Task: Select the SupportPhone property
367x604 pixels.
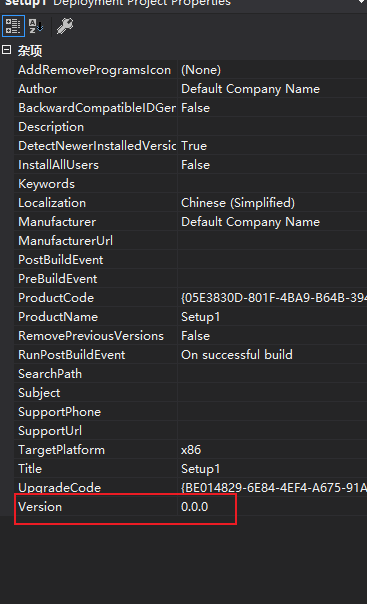Action: click(59, 412)
